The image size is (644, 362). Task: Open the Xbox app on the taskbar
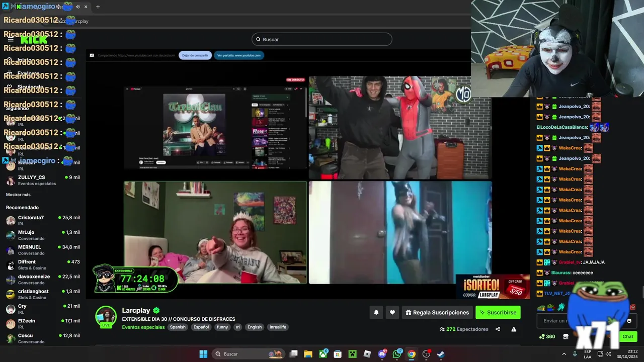(x=323, y=354)
